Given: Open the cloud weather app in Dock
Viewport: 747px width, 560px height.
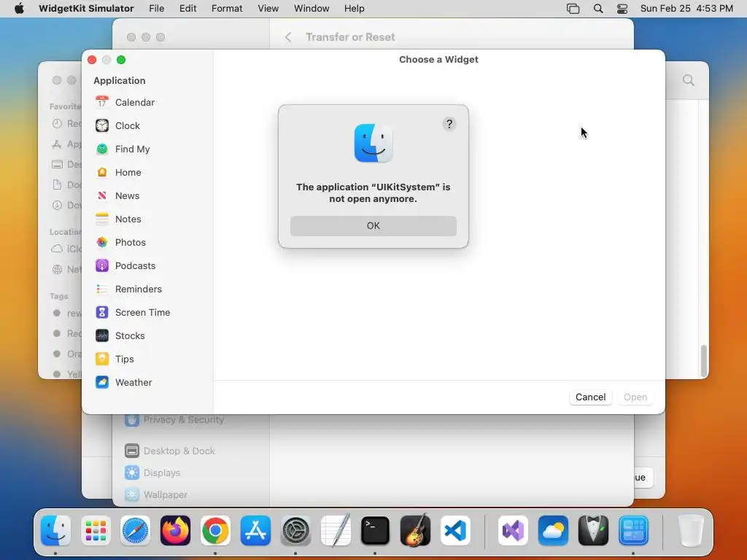Looking at the screenshot, I should pyautogui.click(x=553, y=531).
